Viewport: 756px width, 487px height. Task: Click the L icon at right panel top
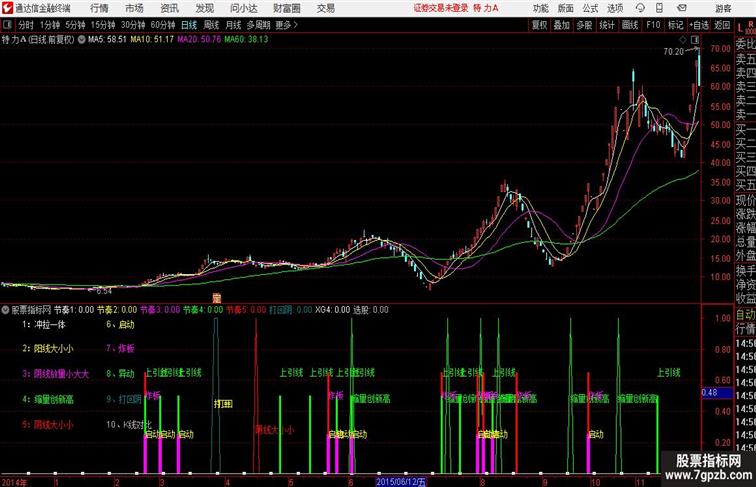(740, 27)
